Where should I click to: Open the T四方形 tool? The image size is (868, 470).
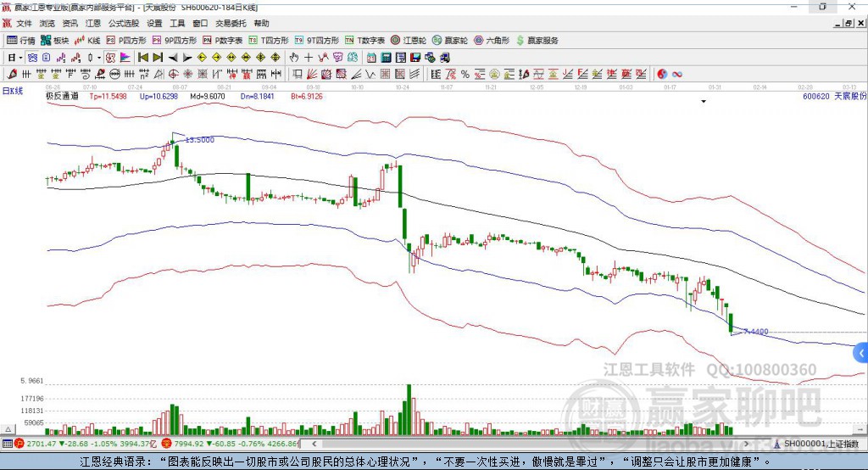pos(269,41)
